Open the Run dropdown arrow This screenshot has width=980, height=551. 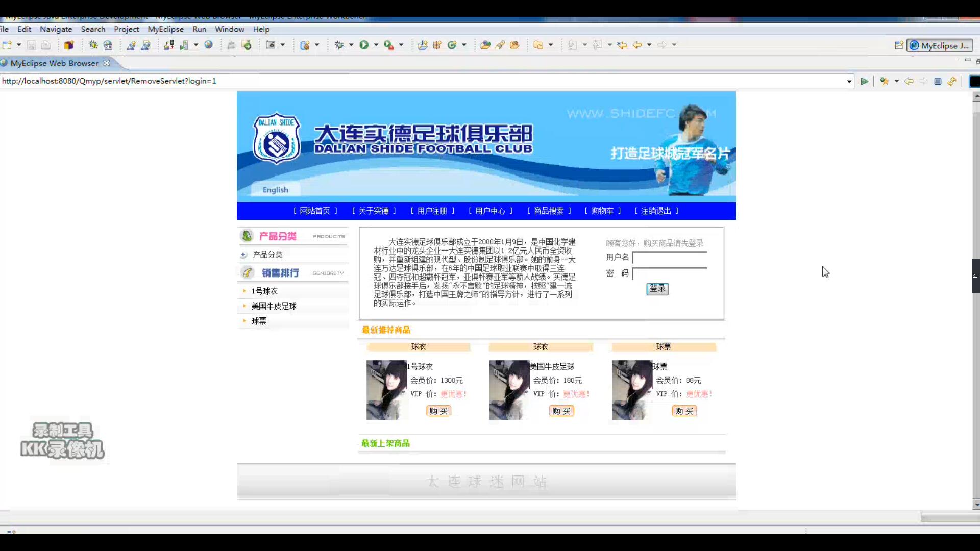(x=376, y=45)
